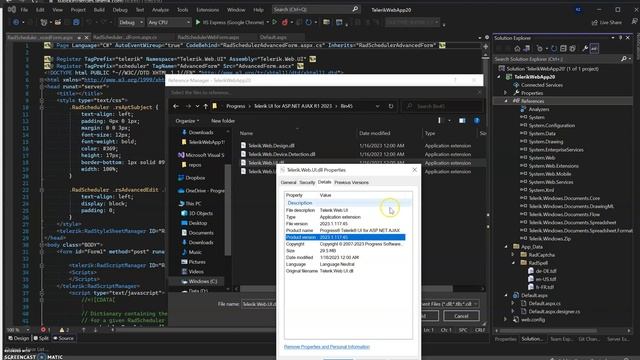Switch to the Default.aspx editor tab
The height and width of the screenshot is (360, 640).
point(273,37)
